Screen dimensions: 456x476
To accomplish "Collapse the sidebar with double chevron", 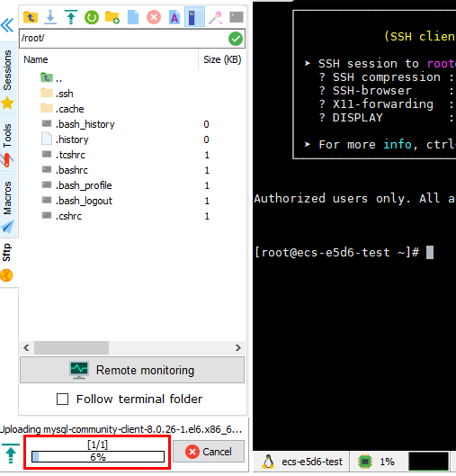I will point(7,25).
